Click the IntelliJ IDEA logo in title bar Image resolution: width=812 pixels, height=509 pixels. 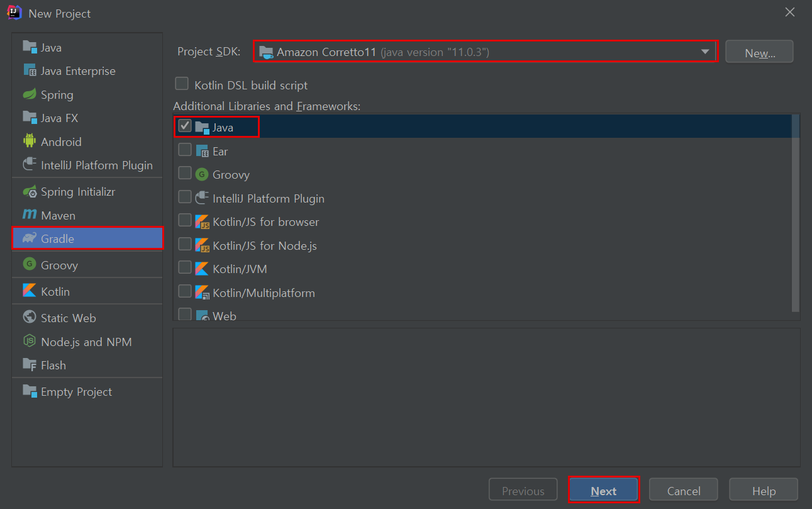click(x=14, y=13)
